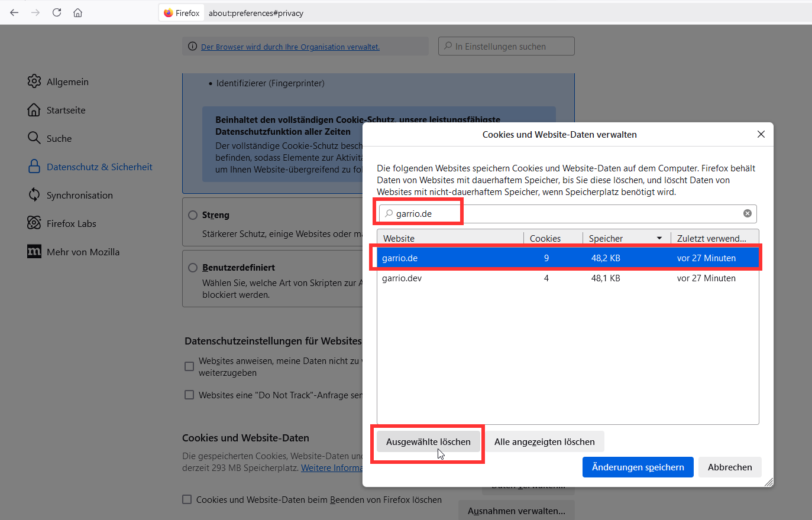This screenshot has width=812, height=520.
Task: Follow the 'Weitere Informa...' link
Action: pos(332,467)
